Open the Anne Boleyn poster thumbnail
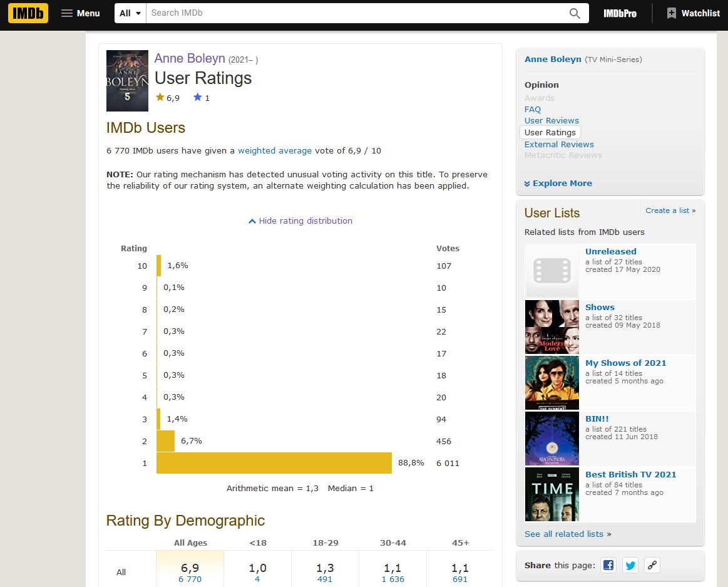This screenshot has width=728, height=587. coord(127,81)
